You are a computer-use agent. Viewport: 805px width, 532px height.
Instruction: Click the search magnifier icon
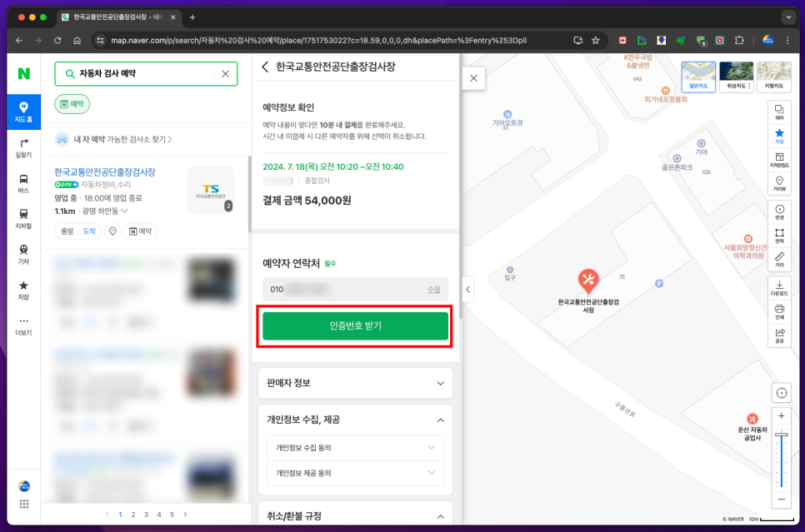[70, 74]
